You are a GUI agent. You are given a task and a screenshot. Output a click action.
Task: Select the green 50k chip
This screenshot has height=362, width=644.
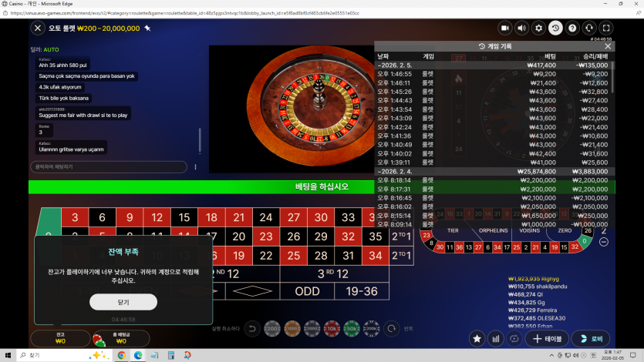352,328
